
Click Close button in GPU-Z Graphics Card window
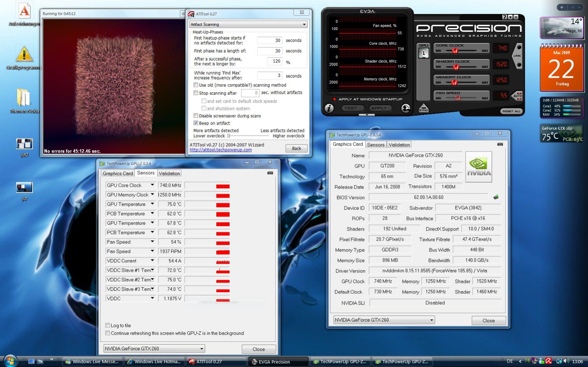[489, 320]
